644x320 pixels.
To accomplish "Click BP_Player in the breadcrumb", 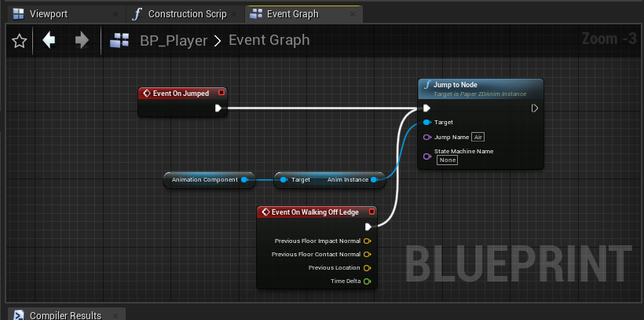I will click(x=173, y=41).
